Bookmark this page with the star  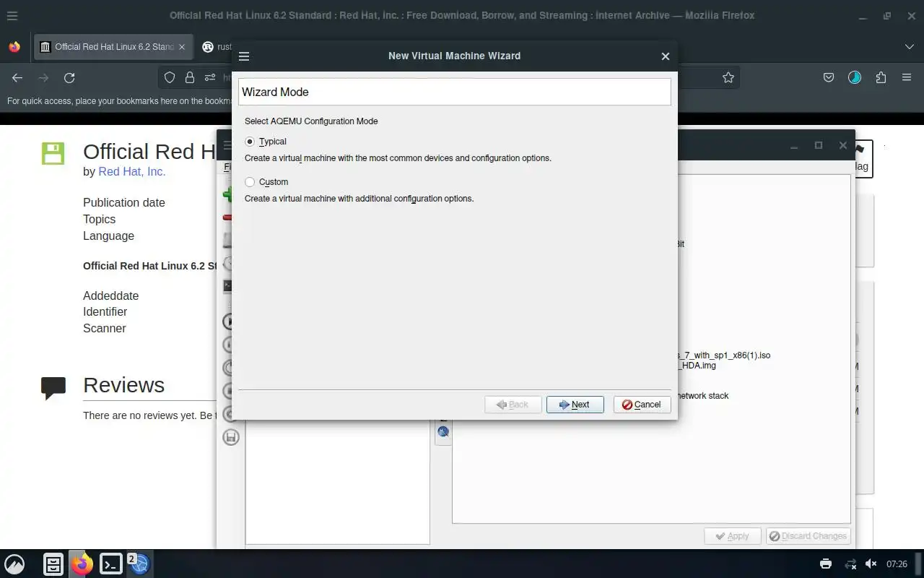pyautogui.click(x=728, y=78)
